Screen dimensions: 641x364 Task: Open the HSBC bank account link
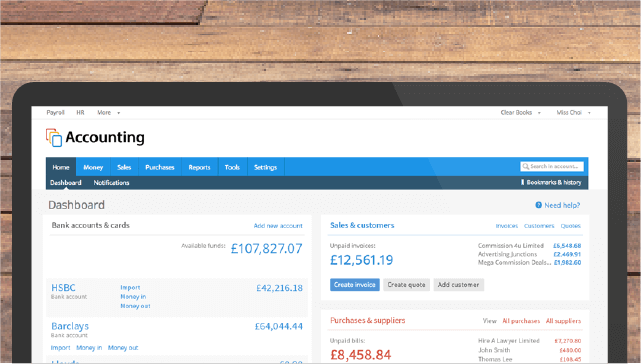tap(63, 288)
